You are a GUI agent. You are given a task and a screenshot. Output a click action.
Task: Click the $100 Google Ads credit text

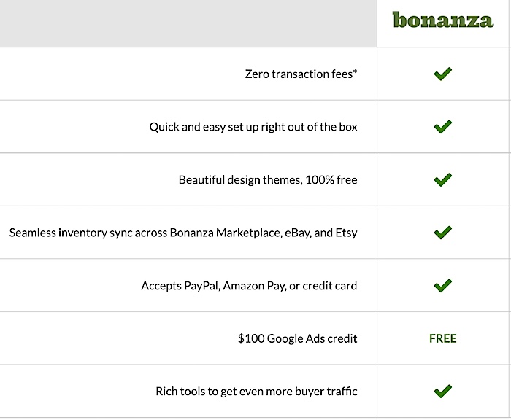(x=298, y=338)
